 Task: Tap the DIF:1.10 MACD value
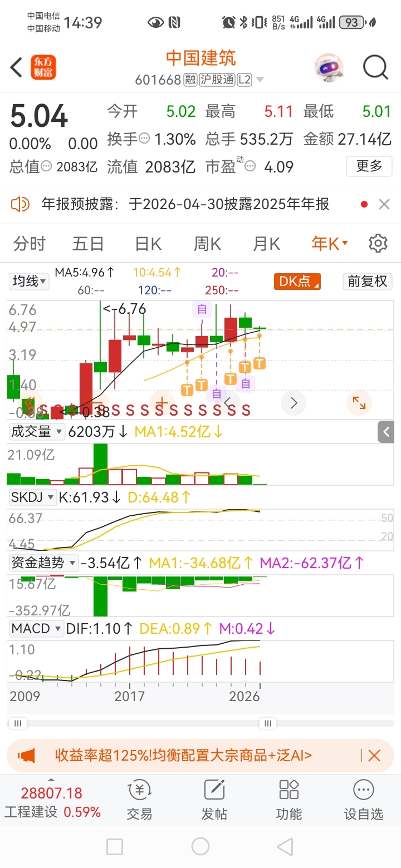pos(100,629)
